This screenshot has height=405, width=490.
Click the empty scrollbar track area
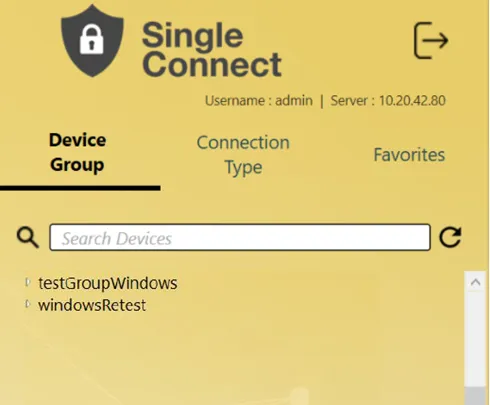(475, 339)
